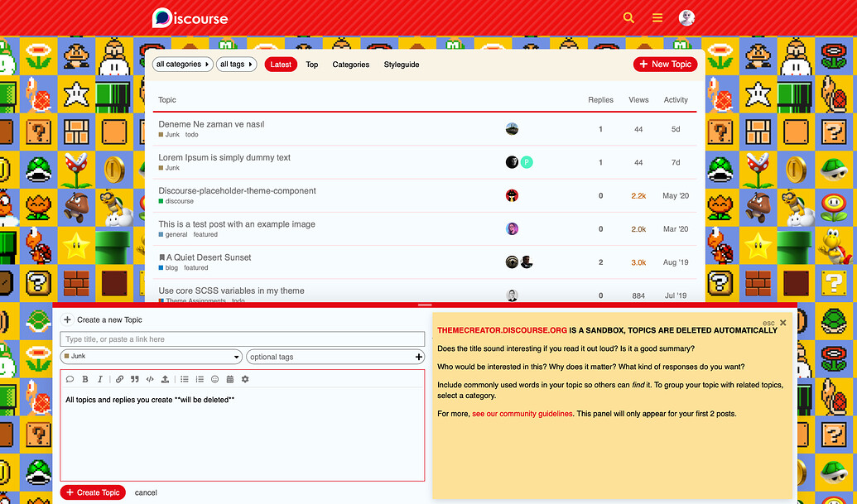Toggle numbered list in composer
Screen dimensions: 857x504
(x=200, y=379)
